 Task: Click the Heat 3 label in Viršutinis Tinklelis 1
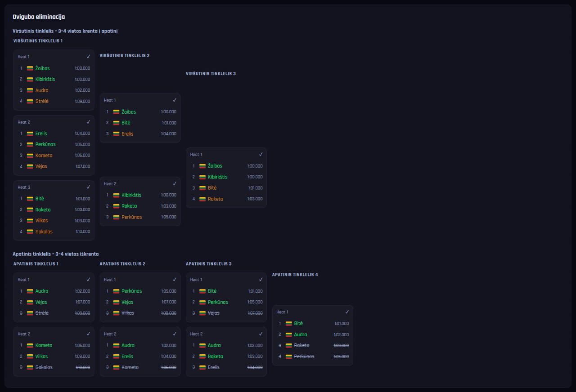pos(24,187)
